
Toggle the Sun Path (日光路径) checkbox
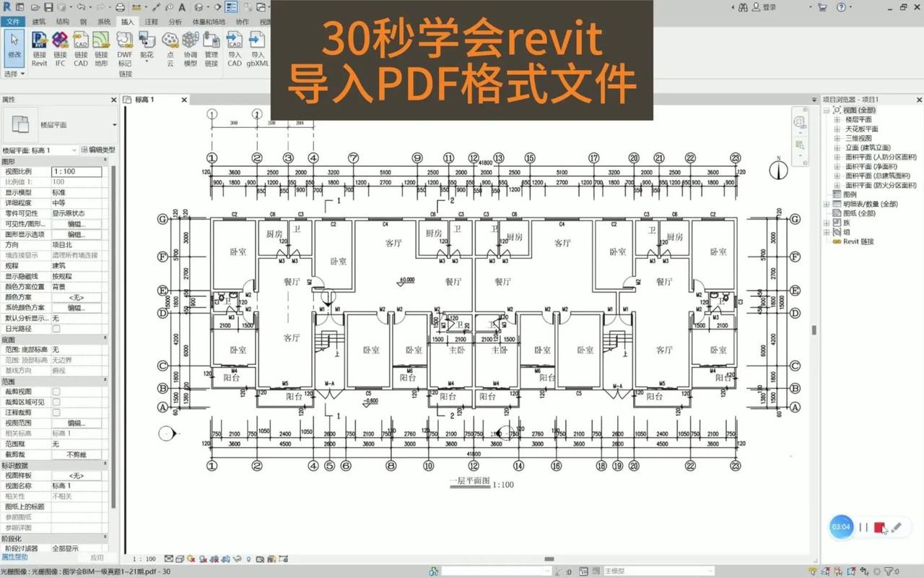[x=56, y=328]
